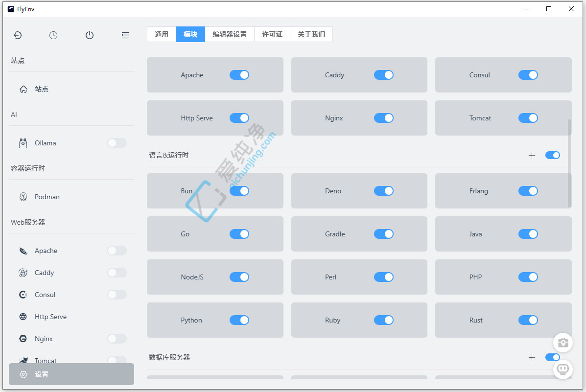Screen dimensions: 586x392
Task: Switch to the 通用 tab
Action: pos(162,34)
